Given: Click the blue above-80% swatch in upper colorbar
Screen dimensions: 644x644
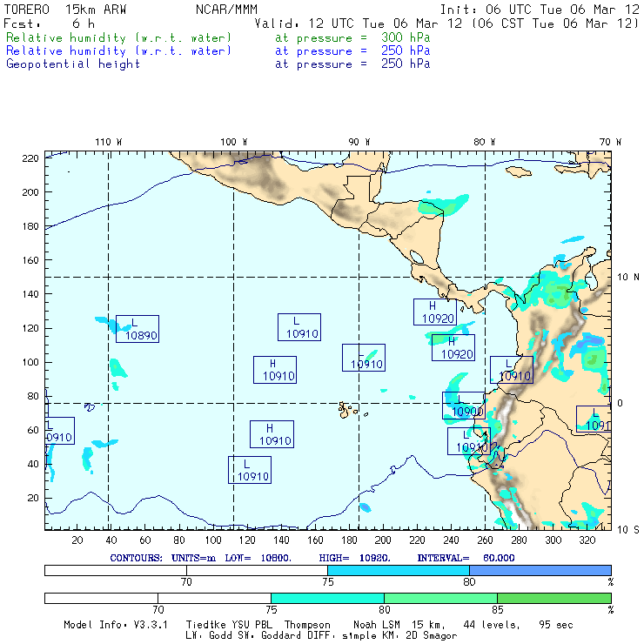Looking at the screenshot, I should point(540,570).
